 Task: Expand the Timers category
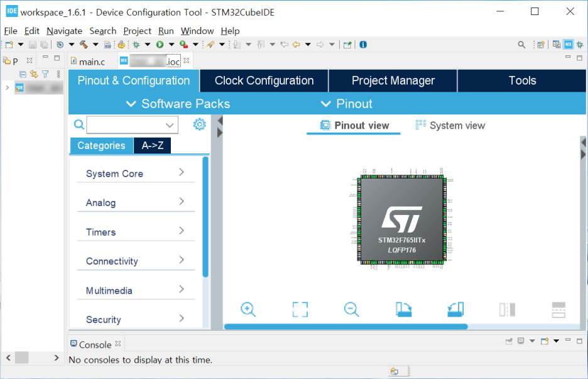coord(136,232)
